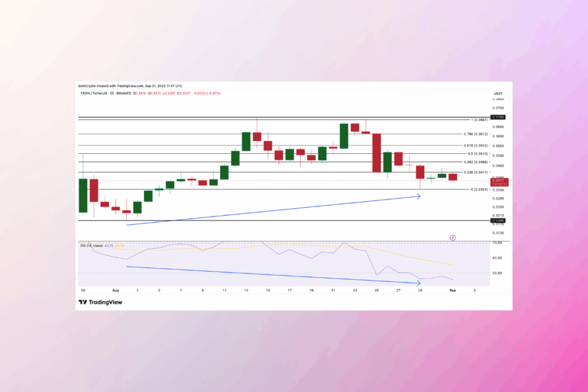
Task: Select the large red candle on August 25
Action: 377,153
